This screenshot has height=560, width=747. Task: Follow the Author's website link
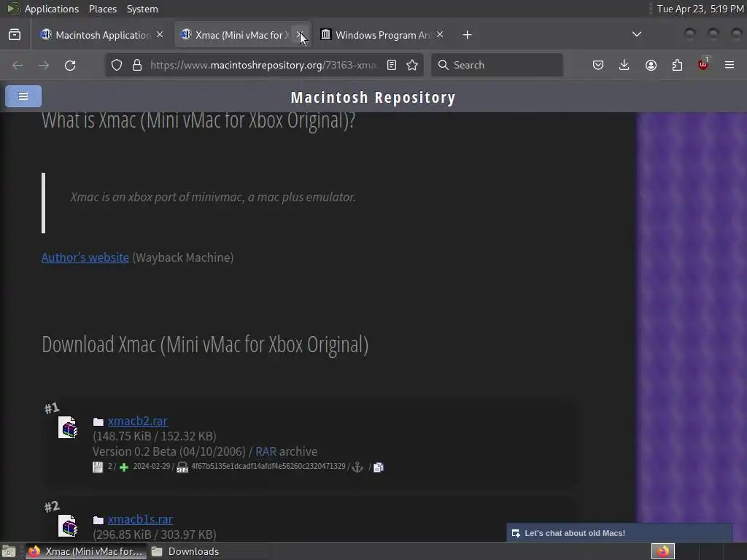(x=85, y=257)
